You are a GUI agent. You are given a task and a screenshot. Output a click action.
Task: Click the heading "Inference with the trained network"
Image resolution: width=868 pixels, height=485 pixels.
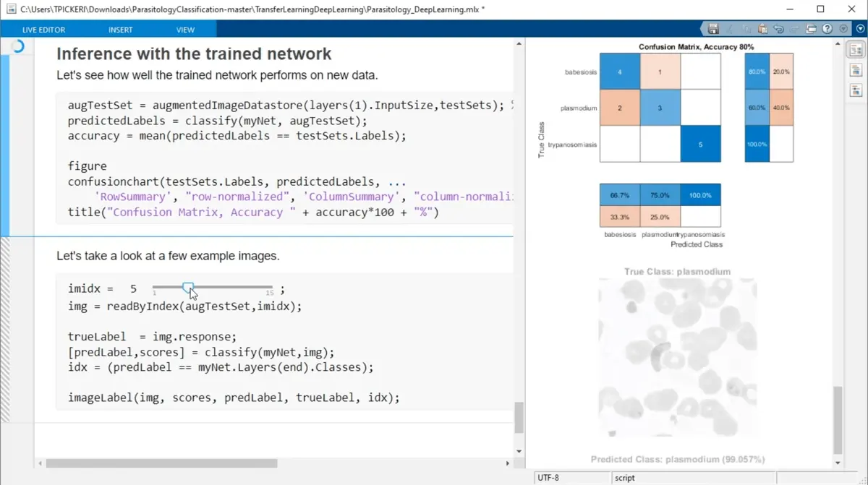(x=194, y=54)
